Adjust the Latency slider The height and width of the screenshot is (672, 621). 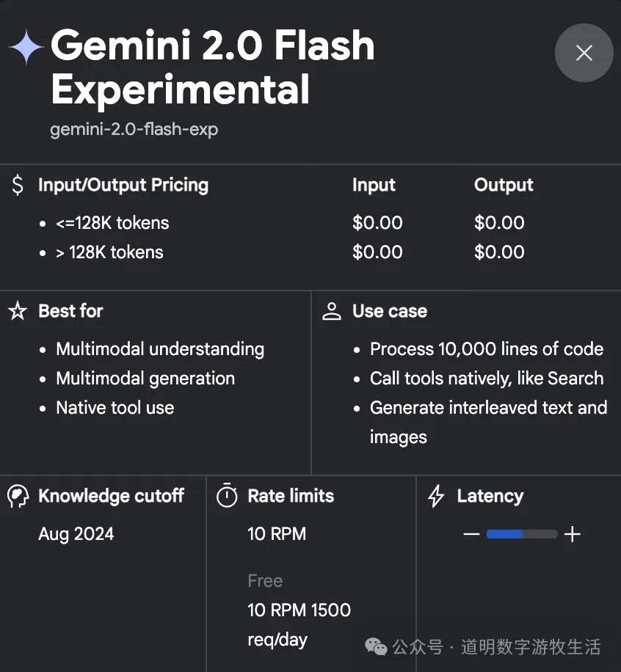[x=522, y=534]
